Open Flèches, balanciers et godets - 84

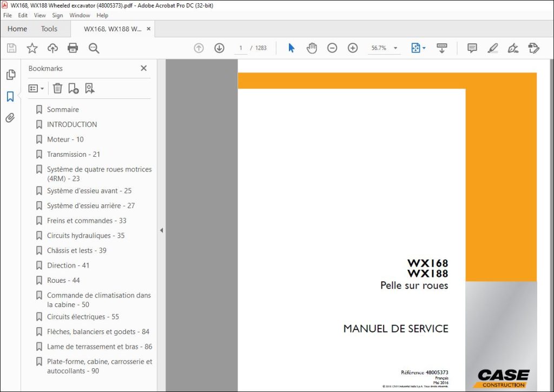pyautogui.click(x=98, y=331)
